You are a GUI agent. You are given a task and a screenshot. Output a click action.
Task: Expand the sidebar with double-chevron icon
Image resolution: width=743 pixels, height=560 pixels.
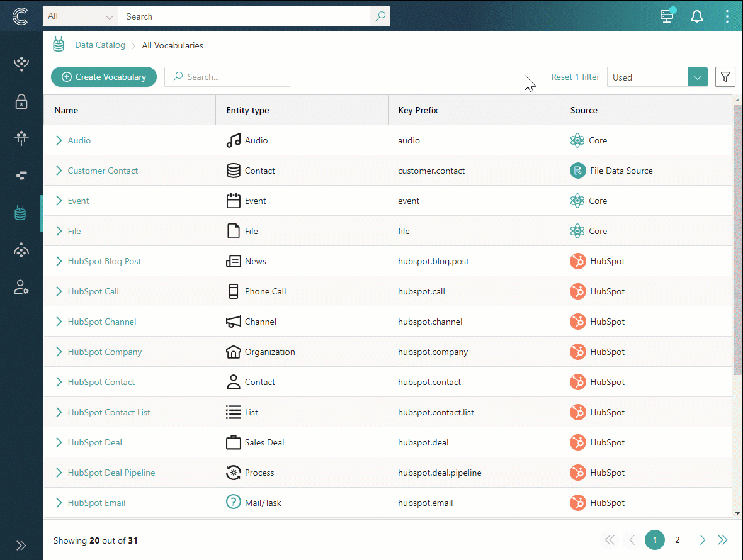click(x=21, y=546)
